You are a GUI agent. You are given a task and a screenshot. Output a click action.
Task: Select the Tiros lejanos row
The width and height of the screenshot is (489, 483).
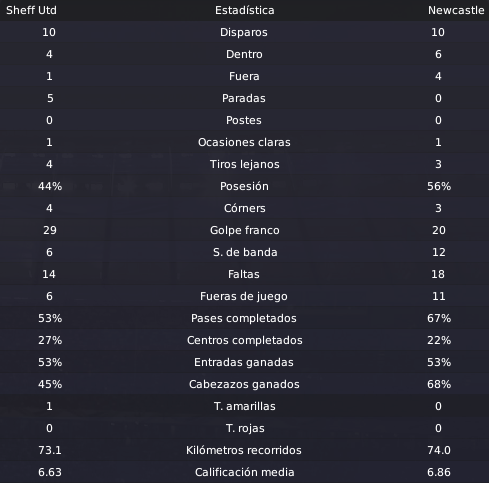tap(244, 164)
